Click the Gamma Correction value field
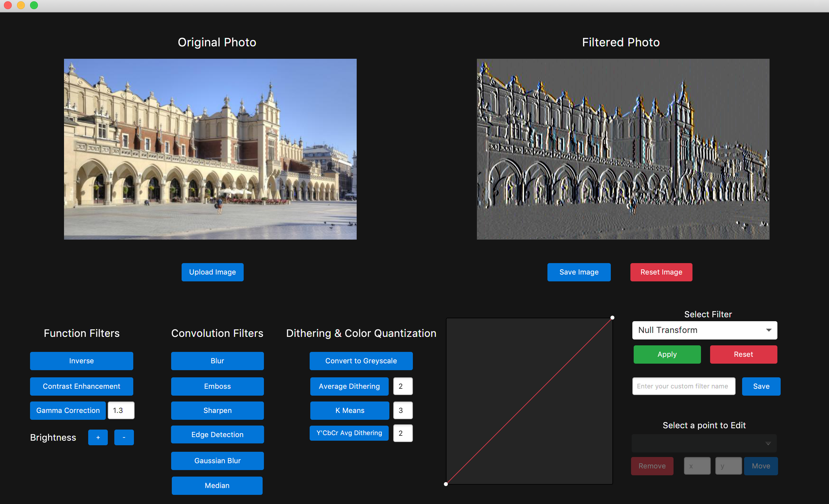 pos(121,410)
